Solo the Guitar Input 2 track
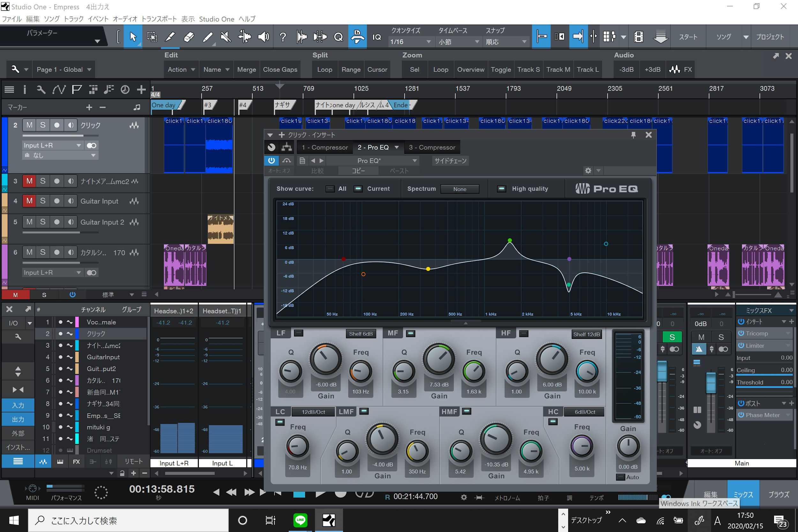 point(43,222)
